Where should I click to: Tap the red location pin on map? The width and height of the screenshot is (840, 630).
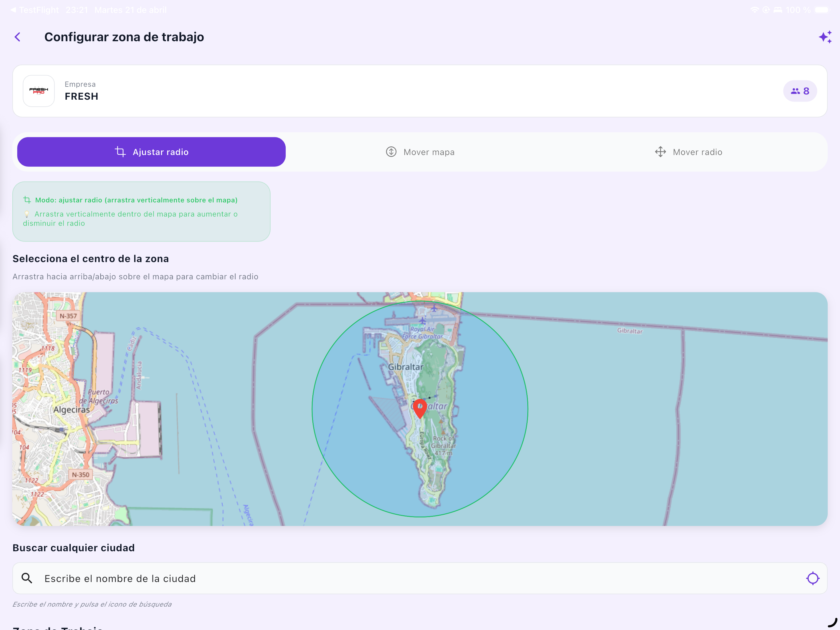[420, 409]
